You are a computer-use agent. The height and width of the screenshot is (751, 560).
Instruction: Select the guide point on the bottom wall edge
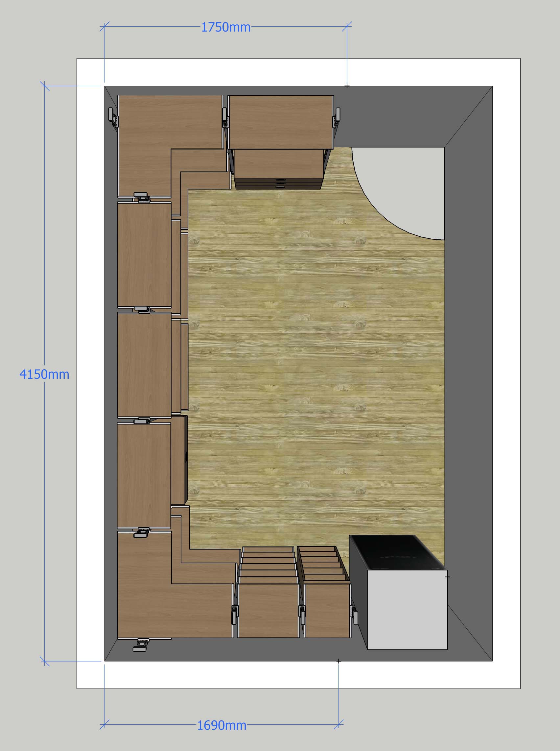click(338, 661)
